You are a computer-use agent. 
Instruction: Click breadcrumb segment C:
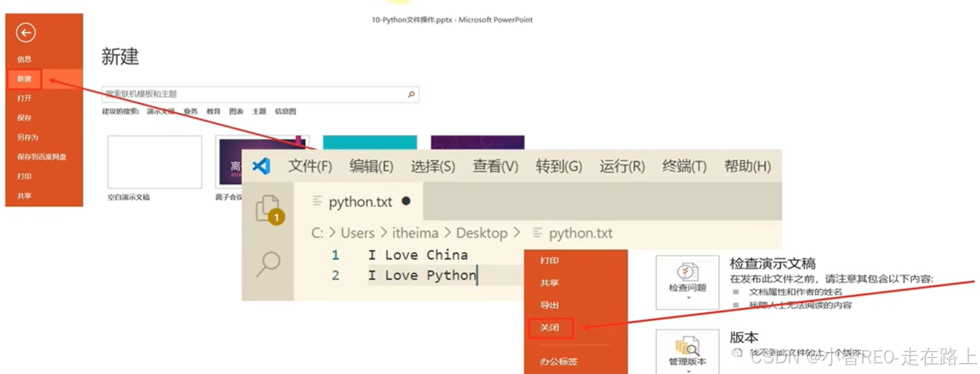(318, 233)
